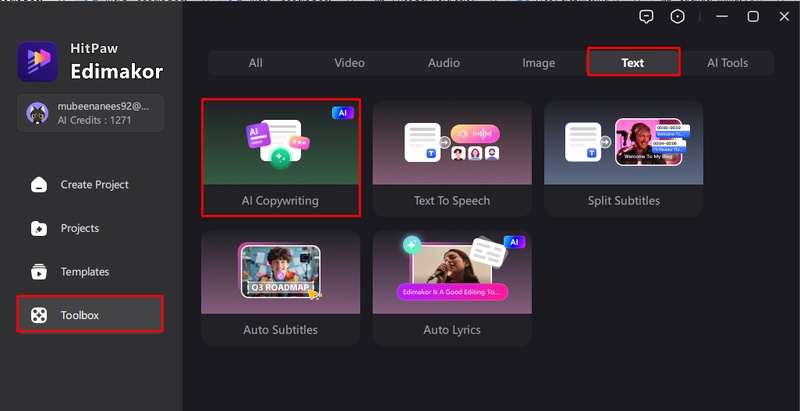Switch to the Video tab
This screenshot has width=800, height=411.
[x=349, y=63]
